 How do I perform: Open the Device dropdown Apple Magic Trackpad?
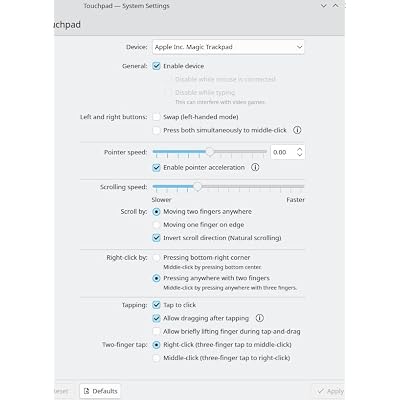pos(228,47)
